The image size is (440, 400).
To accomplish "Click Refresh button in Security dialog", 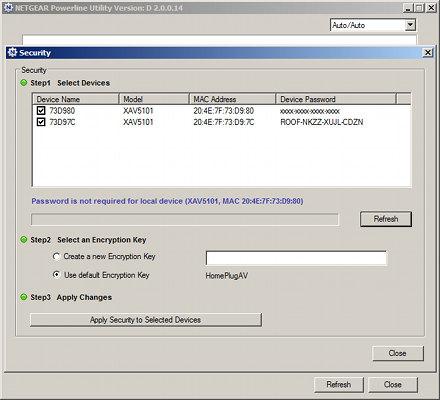I will coord(386,219).
